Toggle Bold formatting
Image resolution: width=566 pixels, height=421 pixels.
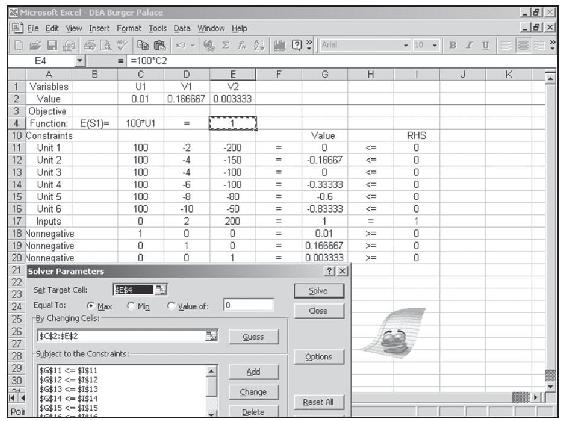(x=452, y=45)
